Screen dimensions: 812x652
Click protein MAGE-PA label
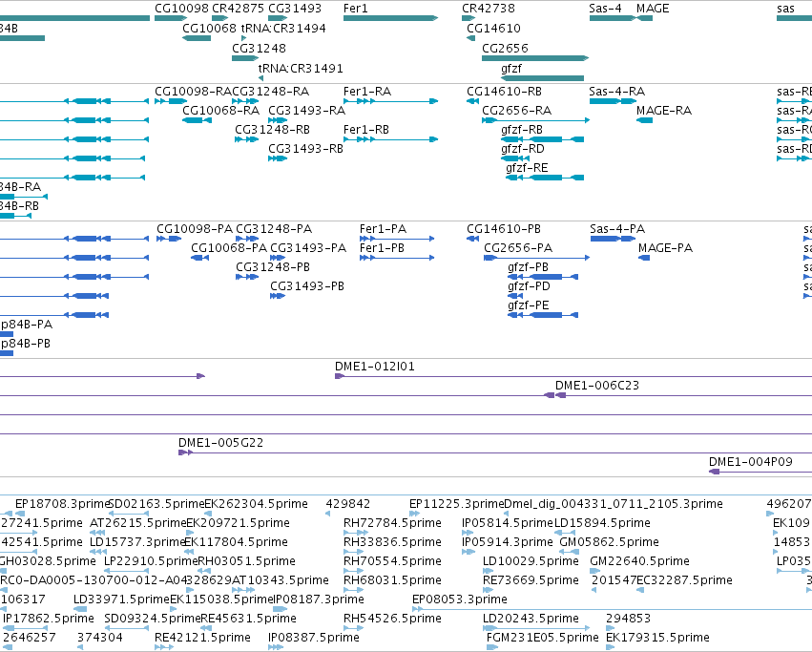pos(665,248)
